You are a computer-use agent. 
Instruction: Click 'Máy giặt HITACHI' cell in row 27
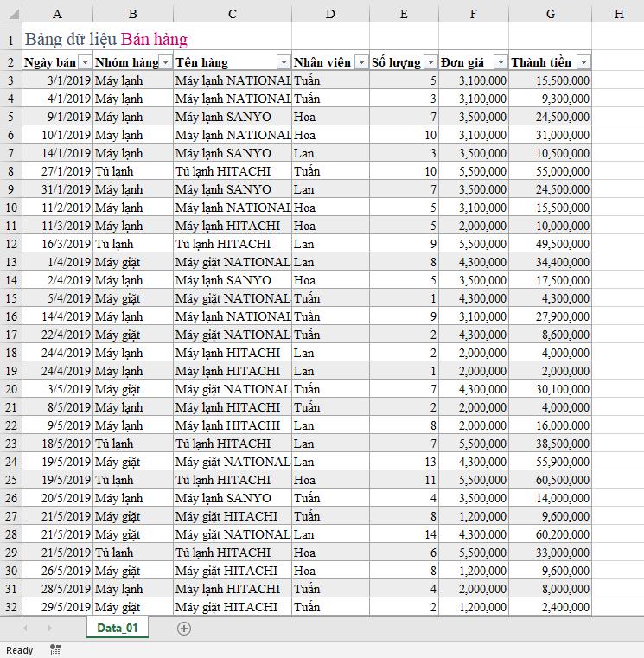click(233, 516)
